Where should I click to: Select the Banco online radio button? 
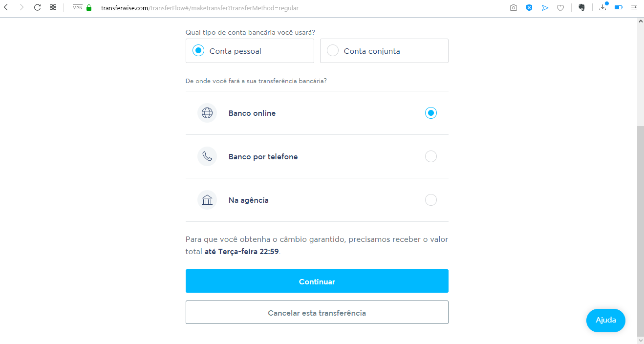(430, 113)
